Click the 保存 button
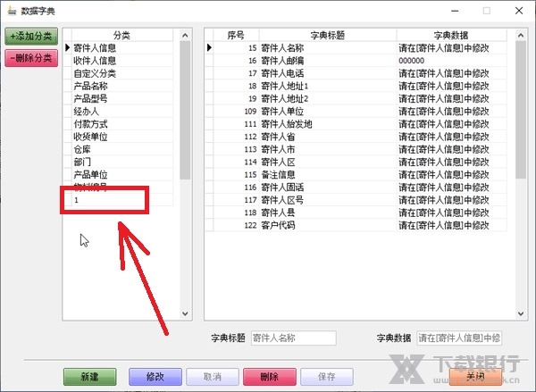Screen dimensions: 536x392 326,377
